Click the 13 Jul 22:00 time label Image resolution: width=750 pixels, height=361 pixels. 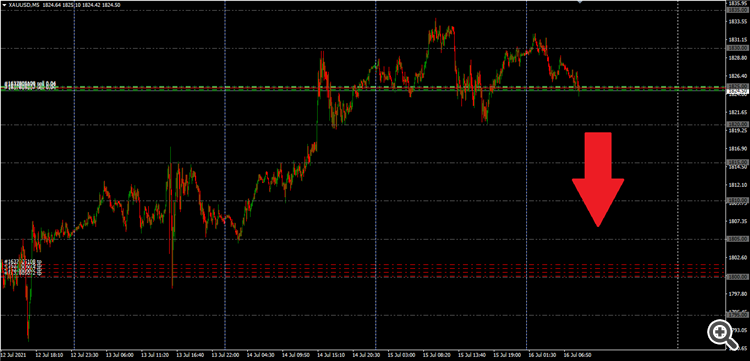225,356
